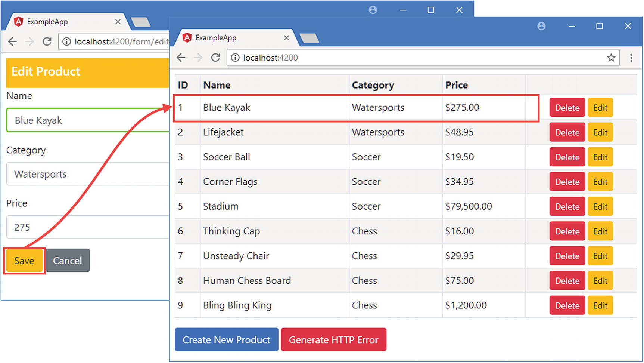Close the ExampleApp tab in back window

click(118, 22)
